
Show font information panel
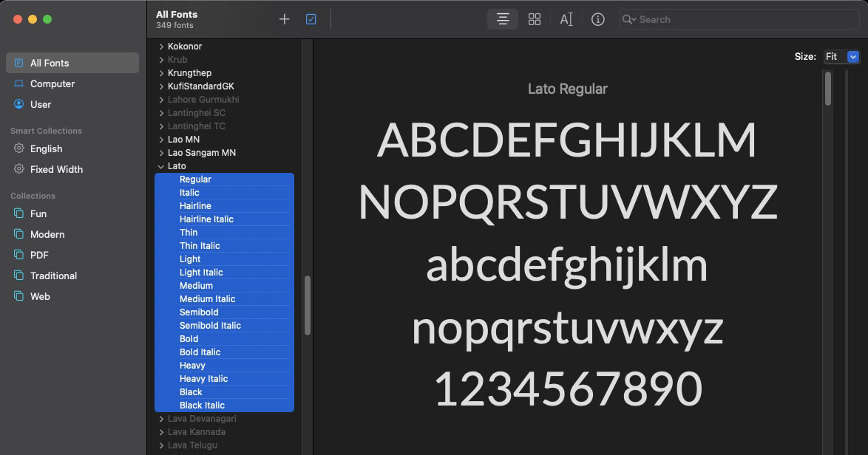(x=598, y=19)
